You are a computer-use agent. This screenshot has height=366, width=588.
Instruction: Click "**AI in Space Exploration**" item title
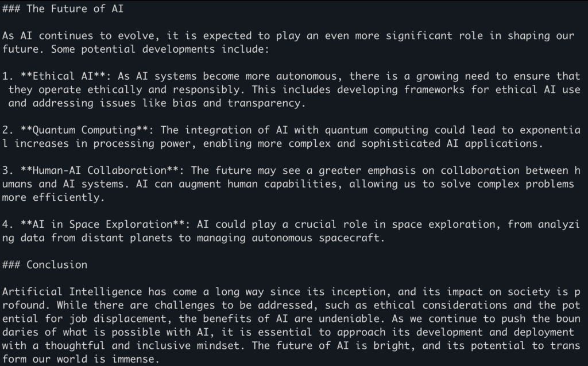click(x=102, y=224)
